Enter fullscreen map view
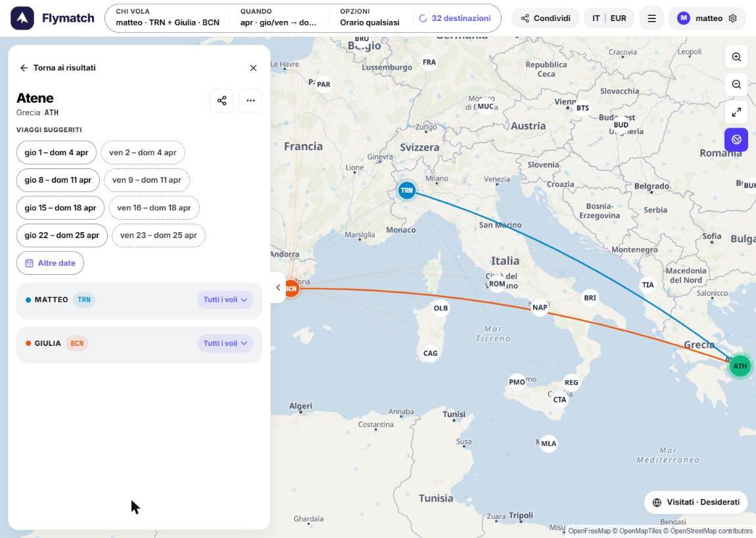Viewport: 756px width, 538px height. point(736,112)
